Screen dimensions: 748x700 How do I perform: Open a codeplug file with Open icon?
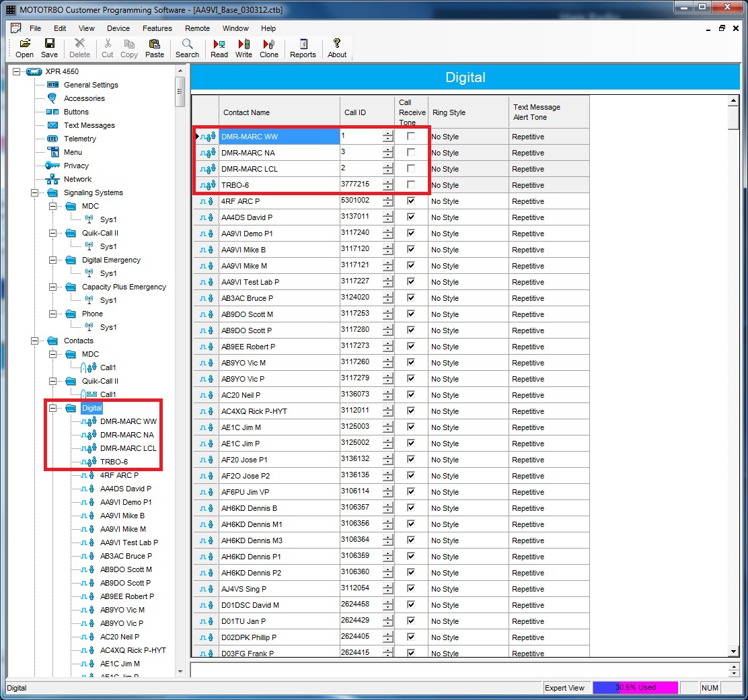click(24, 48)
